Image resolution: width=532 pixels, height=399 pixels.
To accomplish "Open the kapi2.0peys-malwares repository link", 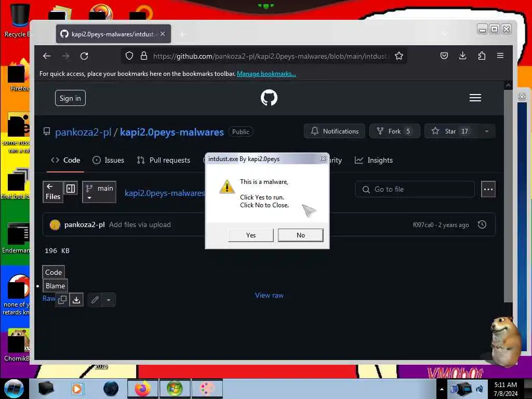I will pyautogui.click(x=172, y=132).
